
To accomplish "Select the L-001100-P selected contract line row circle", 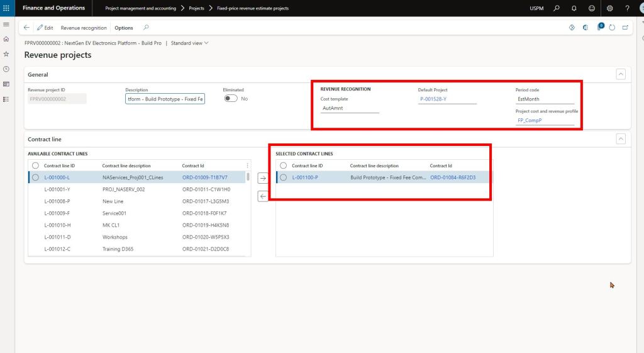I will 283,177.
